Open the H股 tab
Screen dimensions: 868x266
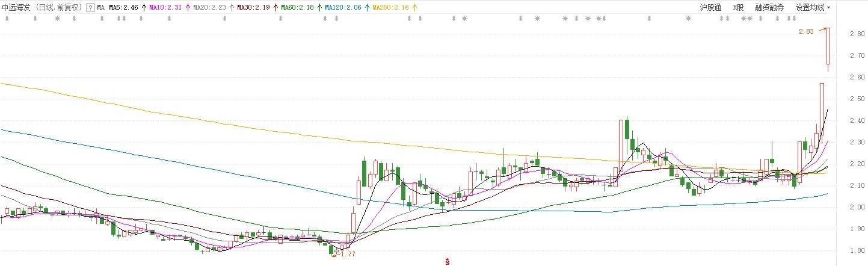(x=737, y=8)
